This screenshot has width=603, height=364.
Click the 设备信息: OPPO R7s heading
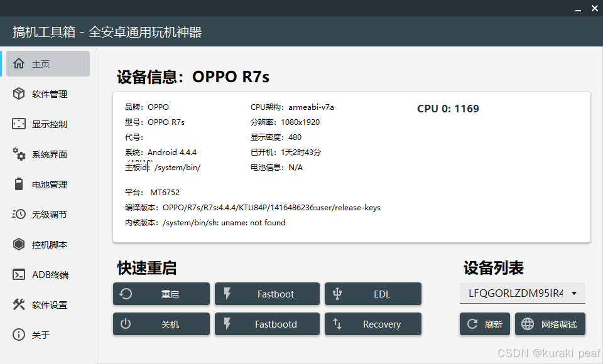[193, 77]
